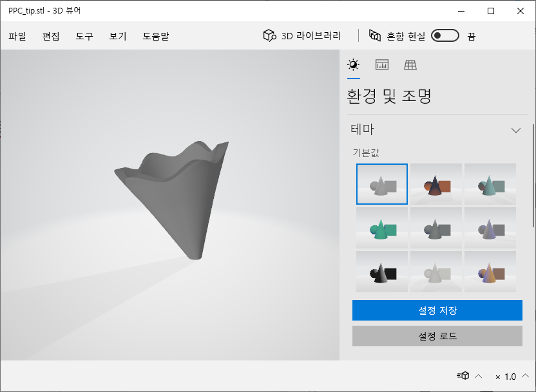Viewport: 536px width, 392px height.
Task: Click the quick animations cube icon
Action: click(x=463, y=376)
